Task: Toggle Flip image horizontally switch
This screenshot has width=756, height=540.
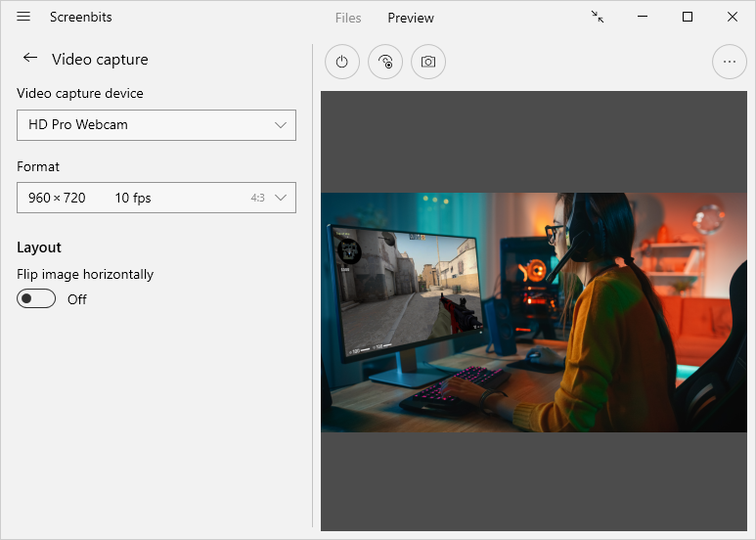Action: (x=36, y=299)
